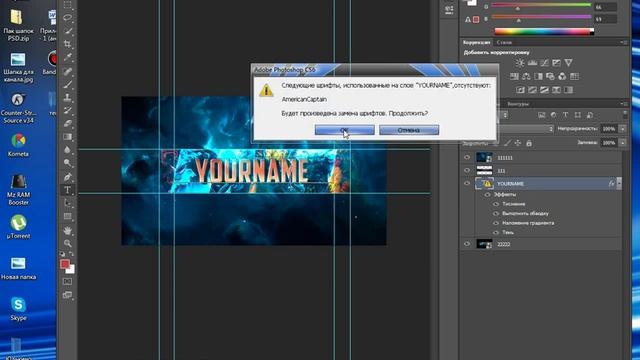Toggle Quick Mask mode icon

[x=68, y=281]
